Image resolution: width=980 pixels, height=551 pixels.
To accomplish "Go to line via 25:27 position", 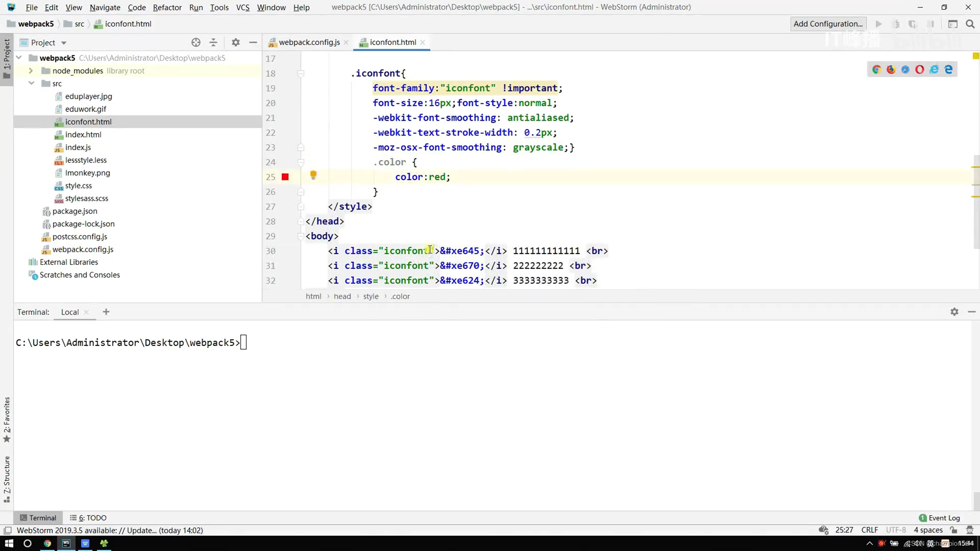I will click(x=844, y=530).
